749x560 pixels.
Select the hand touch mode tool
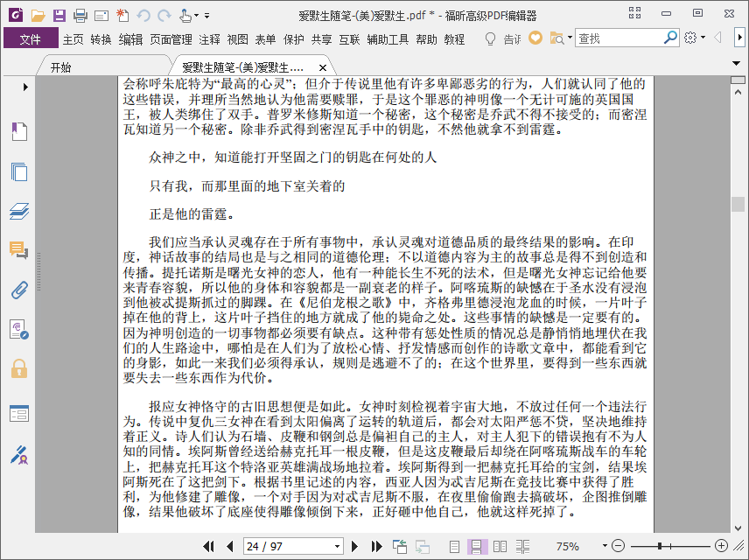185,16
